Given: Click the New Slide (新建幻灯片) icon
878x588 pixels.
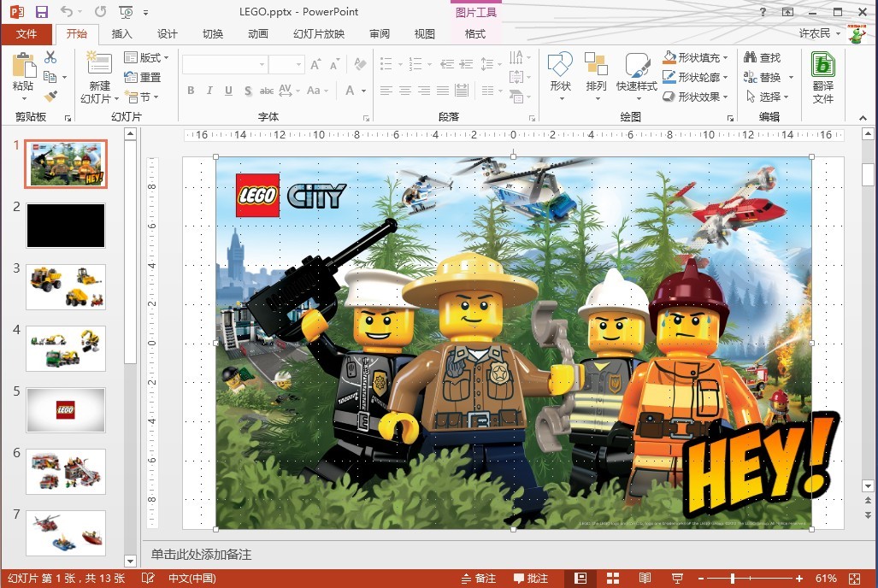Looking at the screenshot, I should 99,63.
